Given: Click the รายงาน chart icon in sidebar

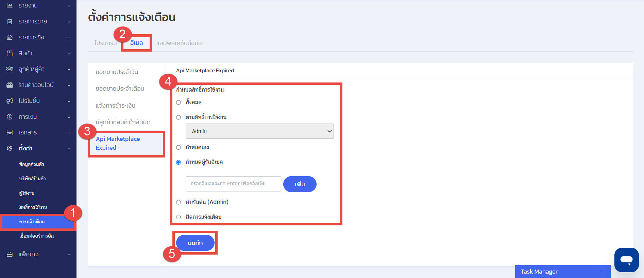Looking at the screenshot, I should point(10,5).
